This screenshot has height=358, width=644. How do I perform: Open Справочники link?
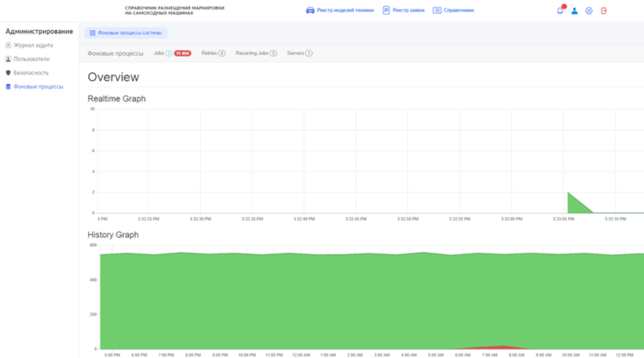tap(459, 10)
